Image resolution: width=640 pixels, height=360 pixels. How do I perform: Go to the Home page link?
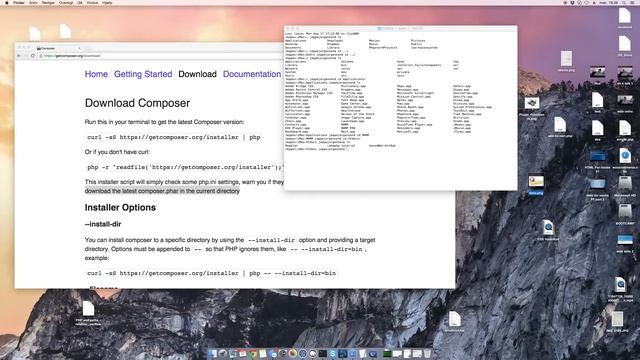[96, 74]
